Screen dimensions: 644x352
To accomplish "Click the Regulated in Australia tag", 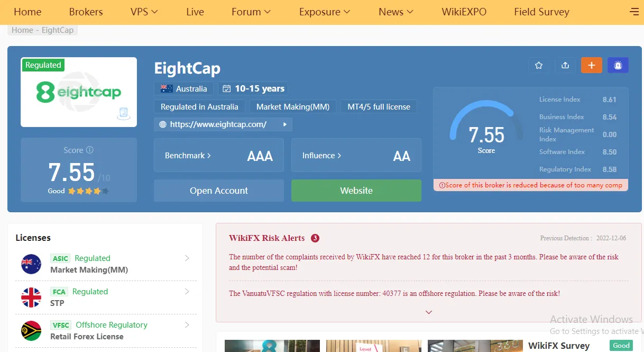I will 199,106.
